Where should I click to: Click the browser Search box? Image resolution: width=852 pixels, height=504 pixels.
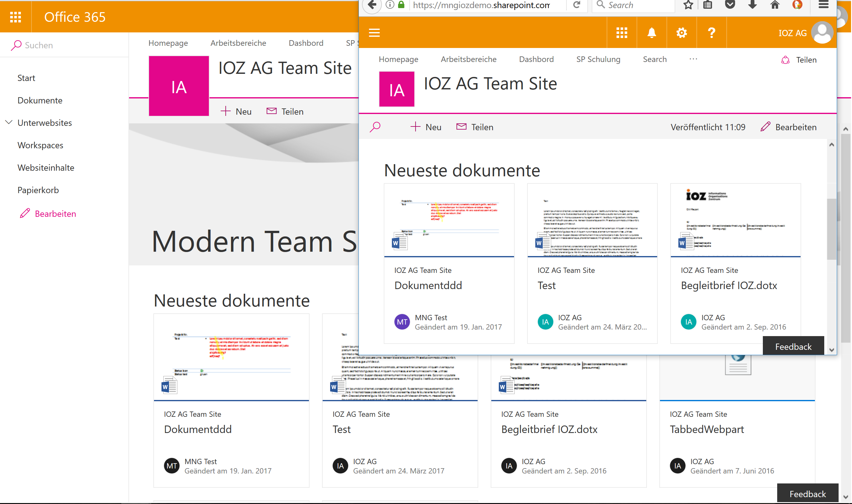tap(633, 5)
